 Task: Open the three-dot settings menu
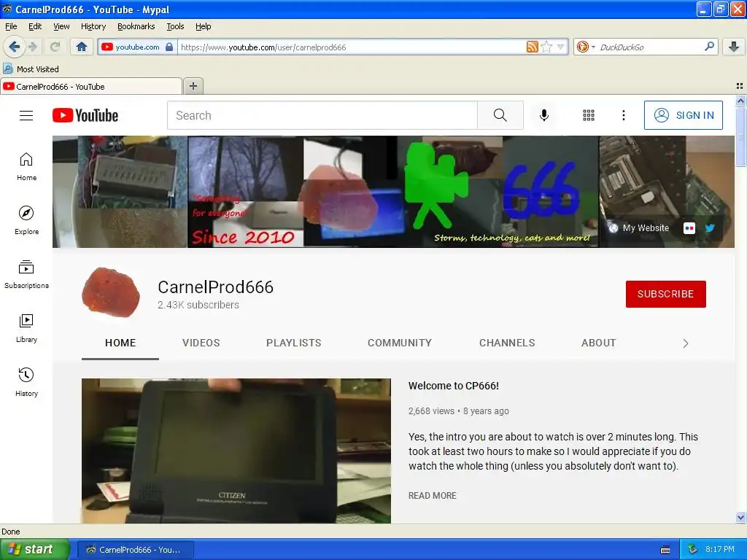click(x=623, y=115)
